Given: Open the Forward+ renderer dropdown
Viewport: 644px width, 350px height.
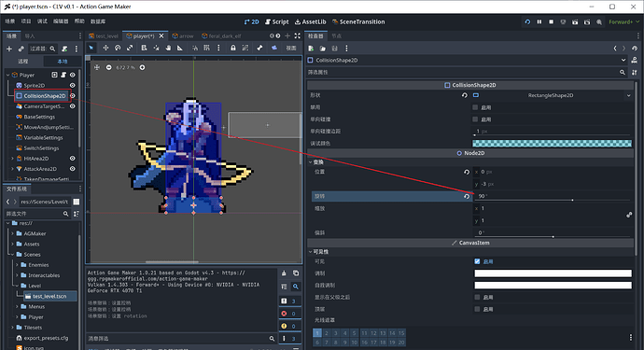Looking at the screenshot, I should pyautogui.click(x=623, y=21).
